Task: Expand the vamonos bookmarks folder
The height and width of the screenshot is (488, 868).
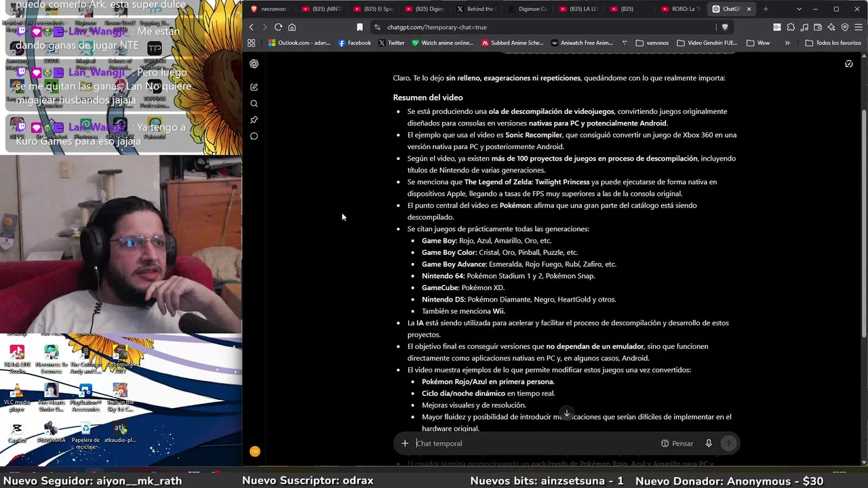Action: click(x=652, y=43)
